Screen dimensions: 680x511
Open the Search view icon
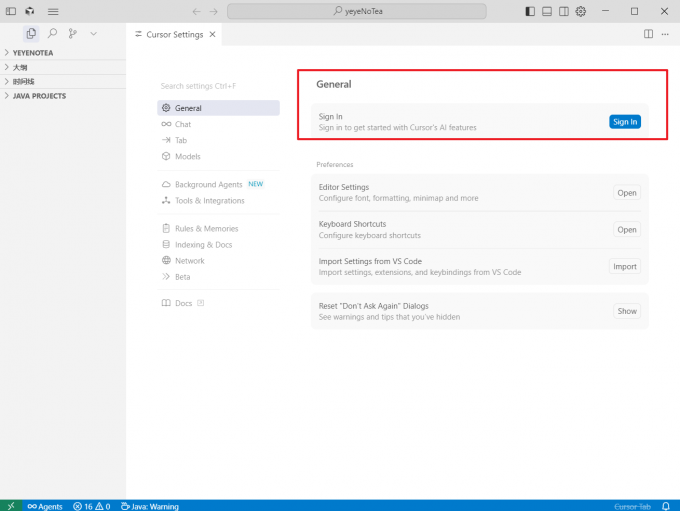pos(52,33)
